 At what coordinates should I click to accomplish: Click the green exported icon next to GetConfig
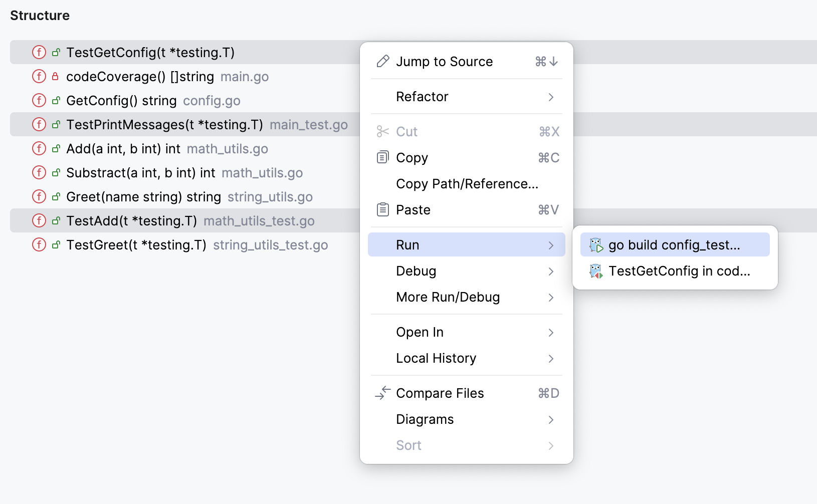coord(55,100)
